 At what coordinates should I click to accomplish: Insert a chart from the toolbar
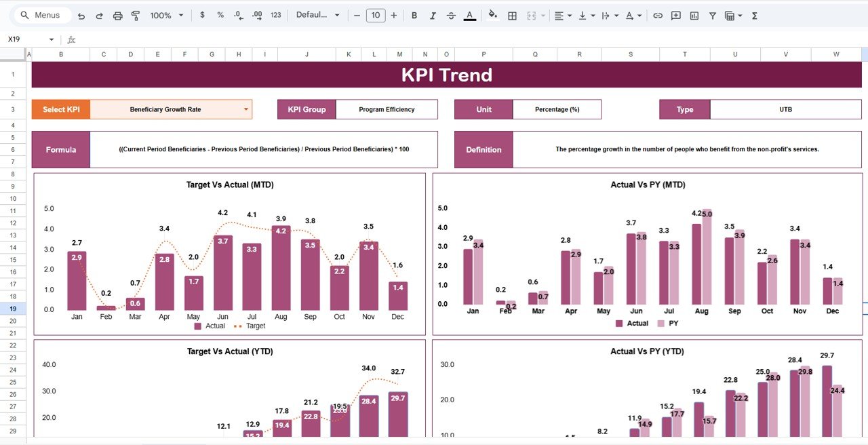(x=694, y=14)
